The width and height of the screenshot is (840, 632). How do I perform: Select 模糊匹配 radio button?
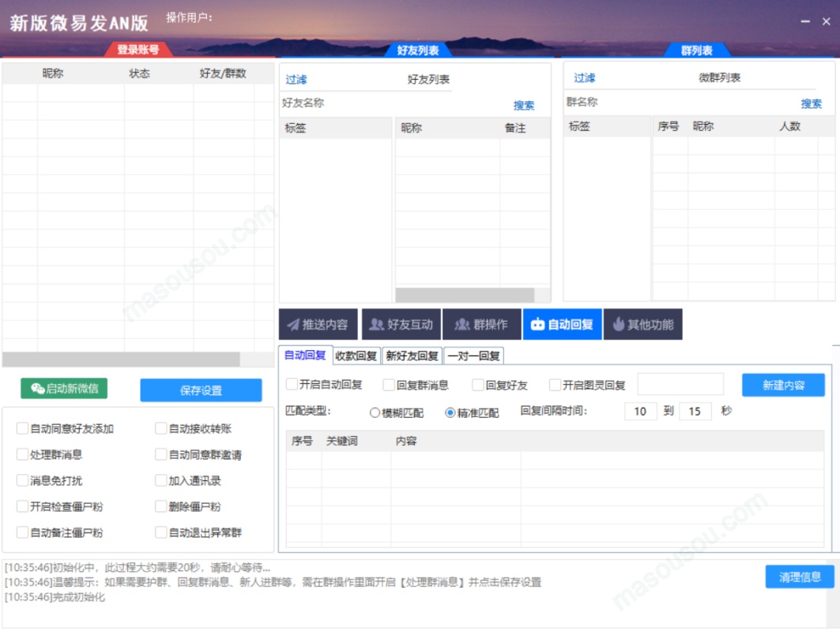pyautogui.click(x=375, y=412)
